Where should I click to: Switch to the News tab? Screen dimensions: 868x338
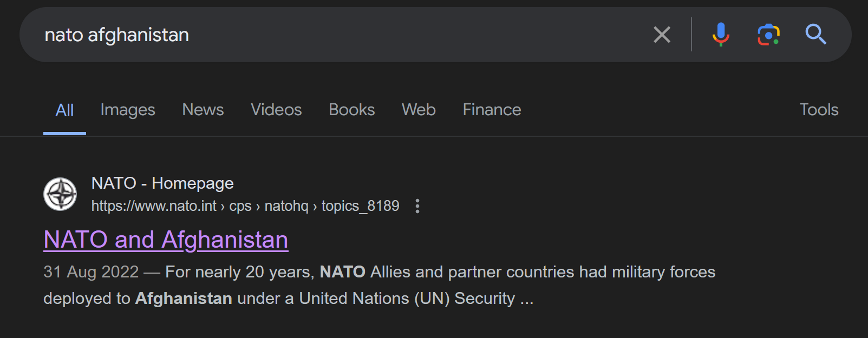point(203,110)
